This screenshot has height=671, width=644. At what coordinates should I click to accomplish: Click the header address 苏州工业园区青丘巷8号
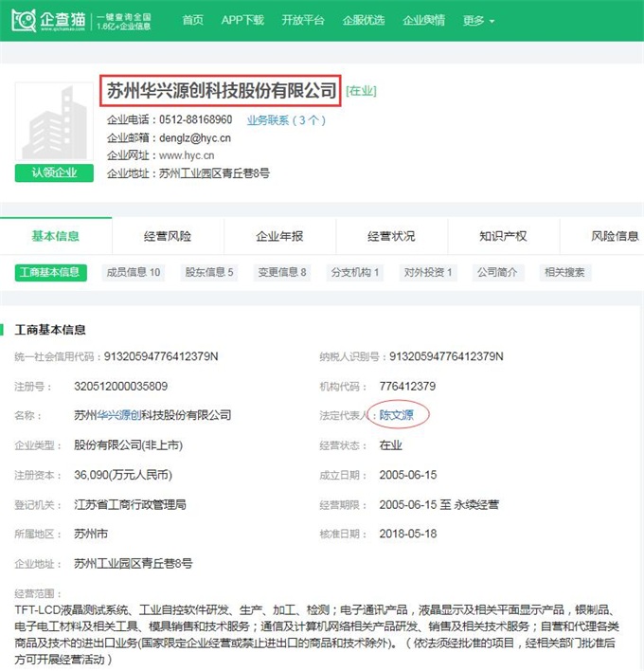pyautogui.click(x=214, y=173)
